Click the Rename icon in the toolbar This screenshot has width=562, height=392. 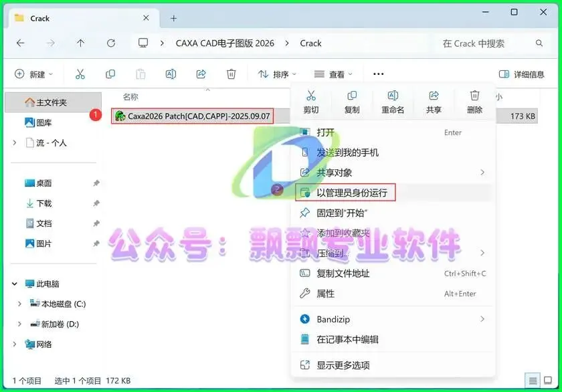point(171,74)
